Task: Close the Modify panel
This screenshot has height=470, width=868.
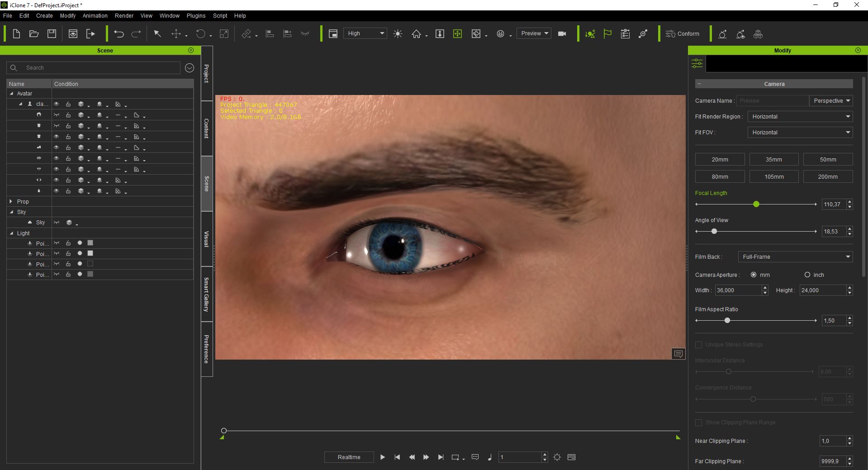Action: (x=858, y=50)
